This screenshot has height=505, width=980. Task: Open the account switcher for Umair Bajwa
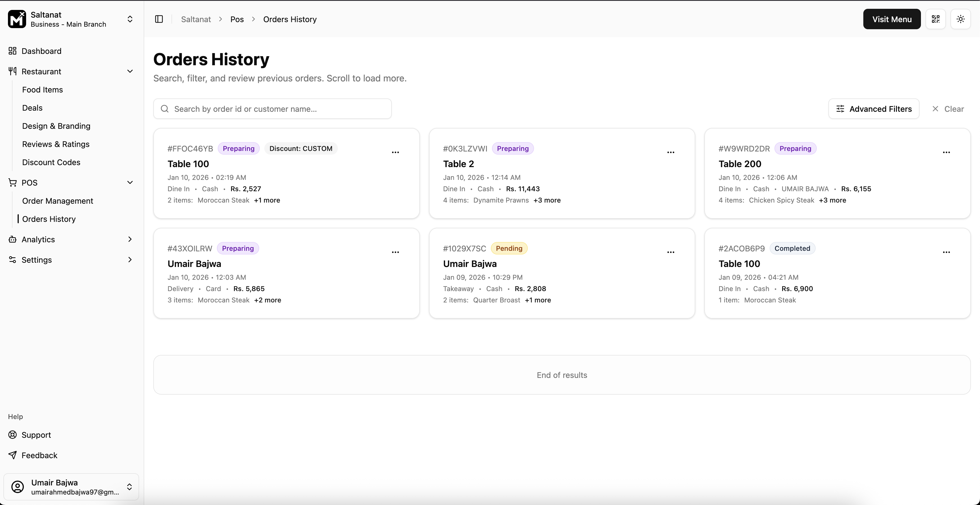(x=129, y=487)
